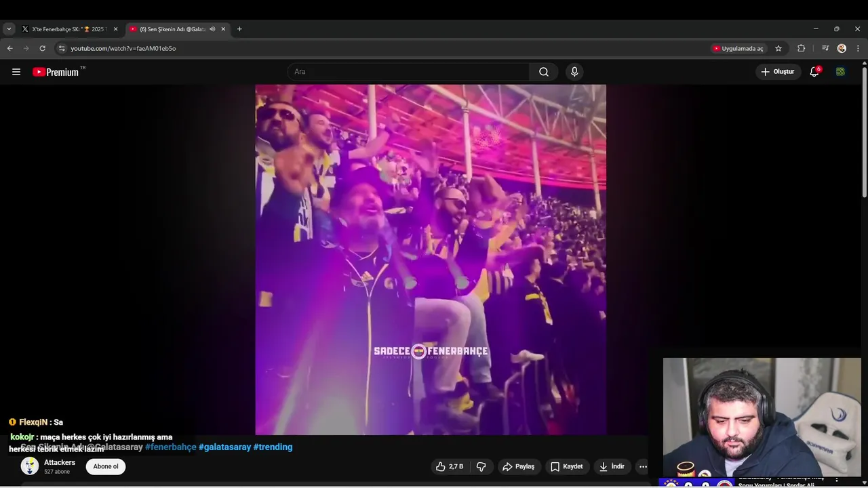Start voice search with microphone icon
The width and height of the screenshot is (868, 488).
coord(574,72)
